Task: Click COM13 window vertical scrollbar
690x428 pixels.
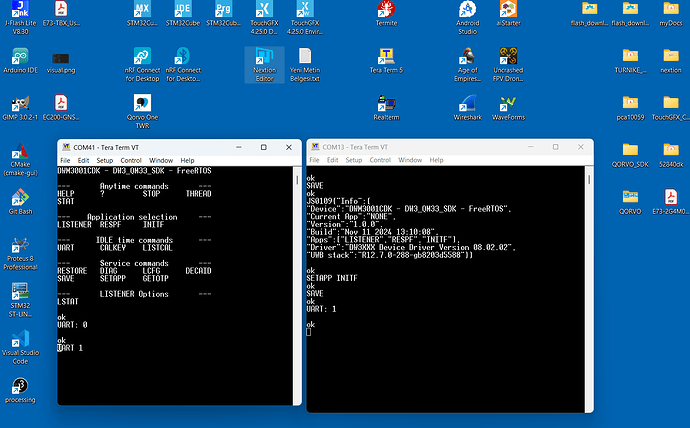Action: pyautogui.click(x=589, y=289)
